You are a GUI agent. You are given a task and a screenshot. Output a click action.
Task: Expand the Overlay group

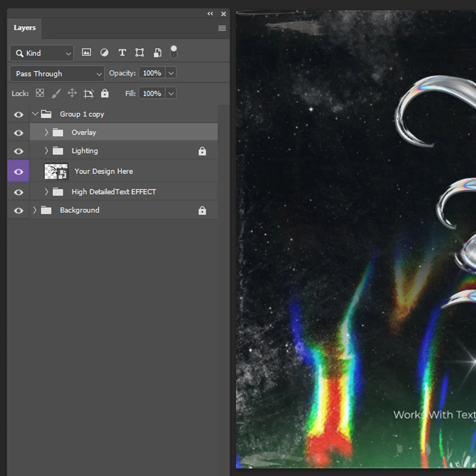(x=46, y=132)
